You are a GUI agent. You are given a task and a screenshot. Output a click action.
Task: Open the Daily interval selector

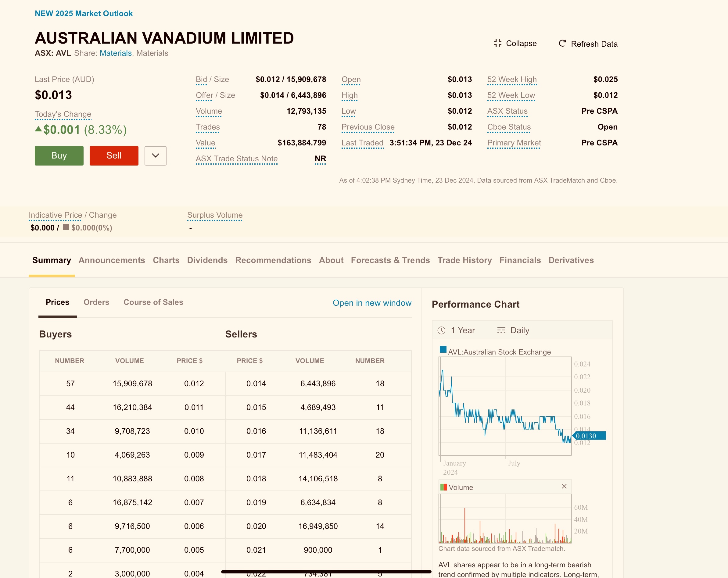pos(513,330)
